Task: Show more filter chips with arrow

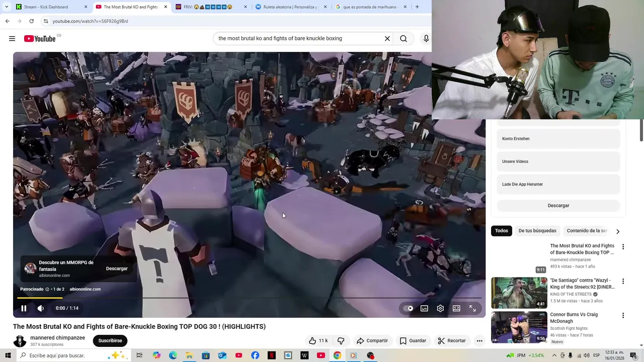Action: click(x=618, y=231)
